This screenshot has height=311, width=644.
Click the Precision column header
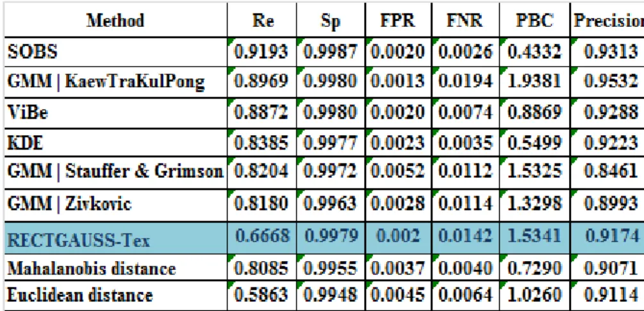[607, 20]
